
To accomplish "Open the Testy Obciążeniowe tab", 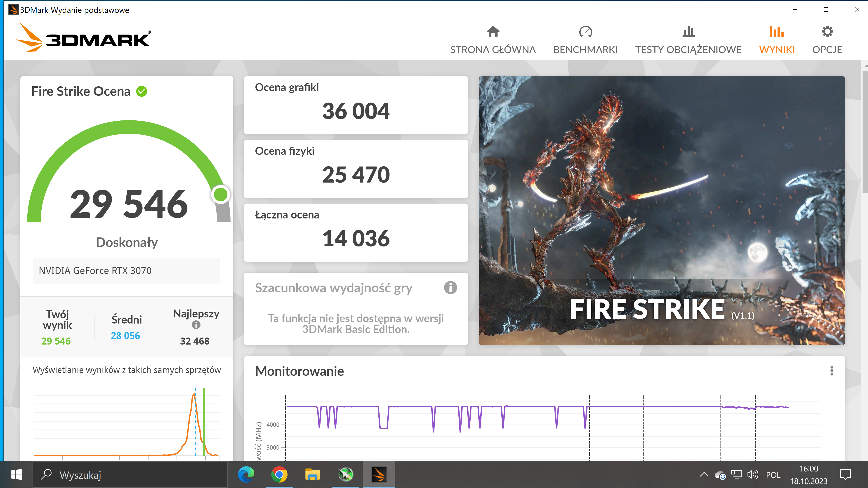I will pyautogui.click(x=688, y=40).
